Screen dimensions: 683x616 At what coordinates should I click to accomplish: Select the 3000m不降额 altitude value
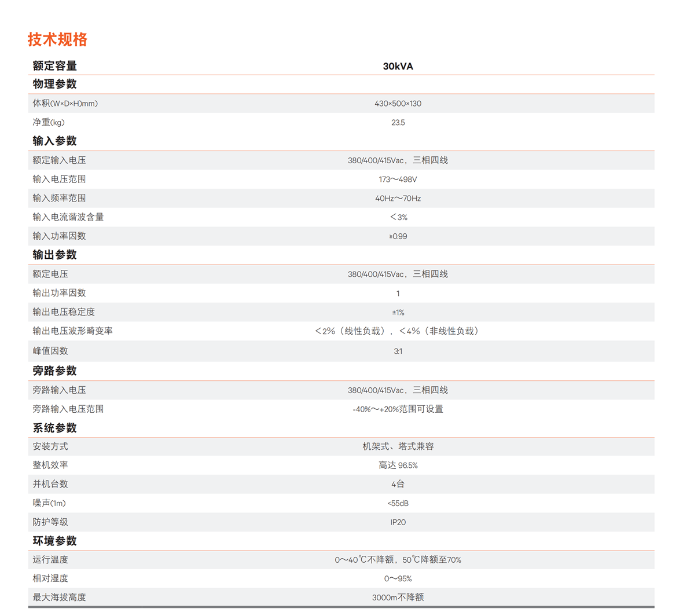tap(398, 597)
